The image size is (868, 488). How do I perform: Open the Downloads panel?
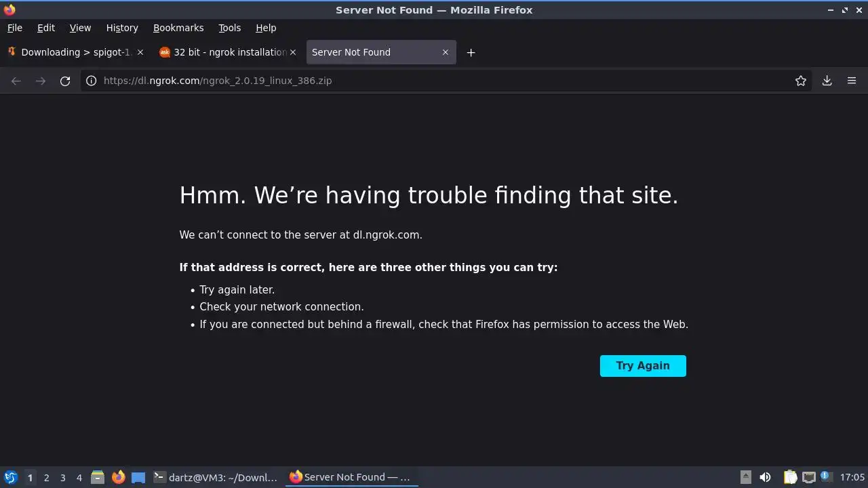[x=827, y=81]
